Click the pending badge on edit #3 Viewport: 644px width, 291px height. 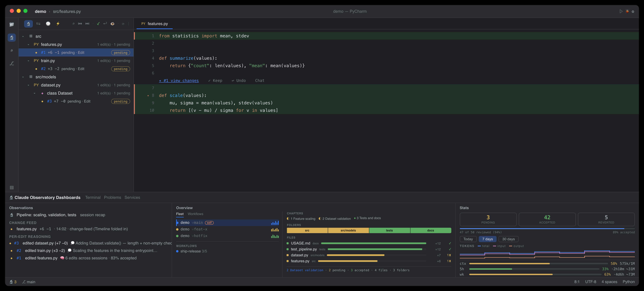(120, 101)
